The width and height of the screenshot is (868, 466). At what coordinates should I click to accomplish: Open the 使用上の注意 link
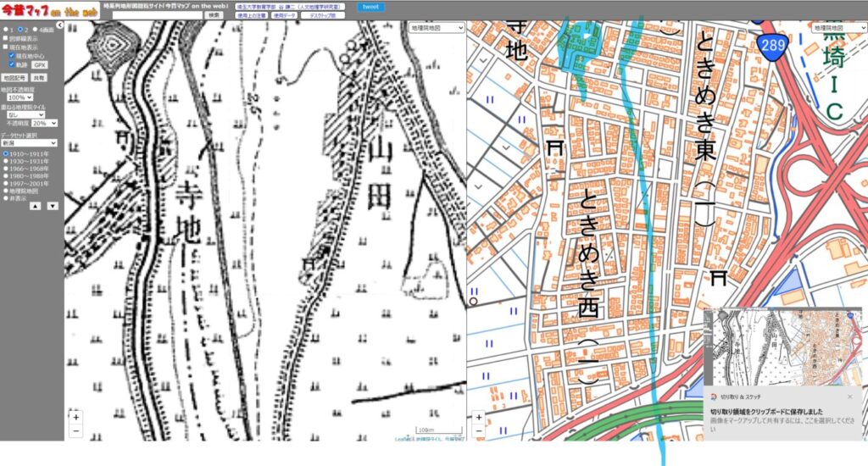(x=251, y=15)
